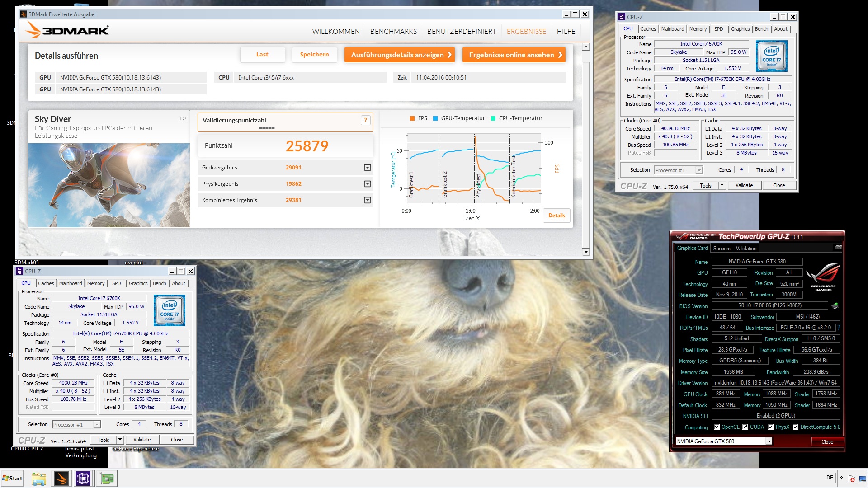Click the 3DMark logo in the header
The height and width of the screenshot is (488, 868).
(x=67, y=30)
